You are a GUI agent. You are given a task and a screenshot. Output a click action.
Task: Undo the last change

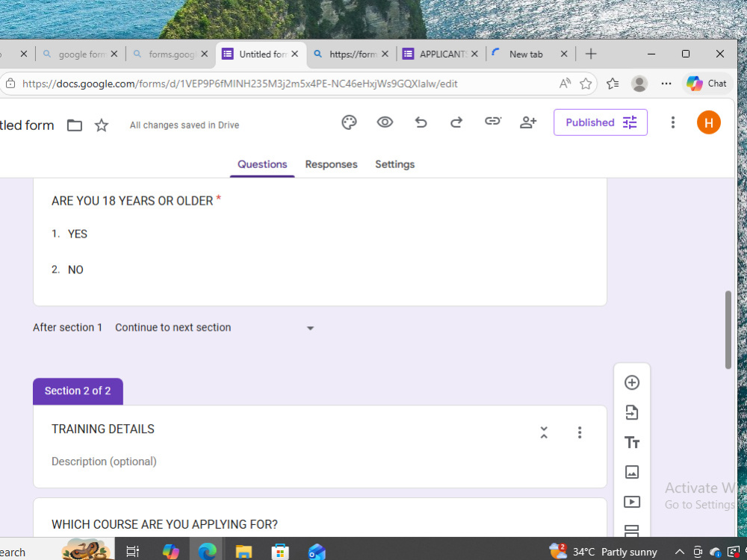click(421, 122)
